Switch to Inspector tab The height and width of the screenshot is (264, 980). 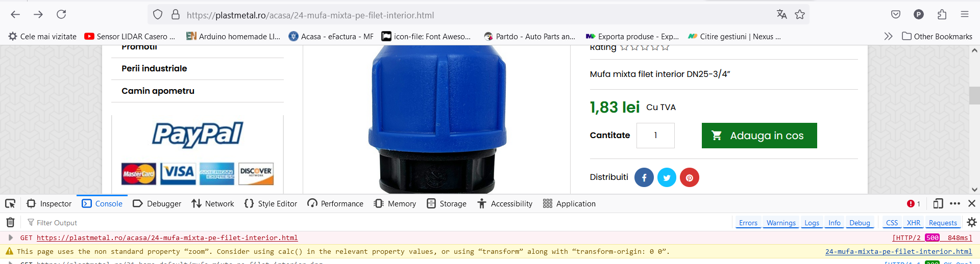[x=49, y=203]
